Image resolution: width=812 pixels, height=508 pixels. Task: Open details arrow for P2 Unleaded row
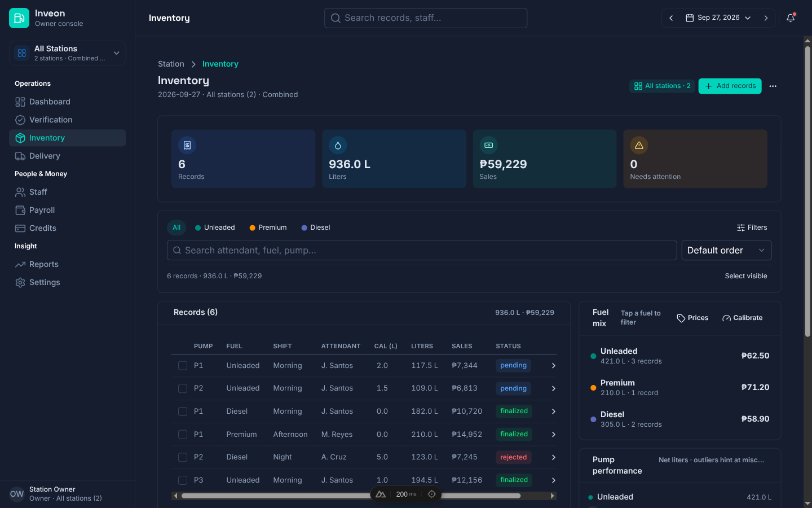[x=553, y=388]
